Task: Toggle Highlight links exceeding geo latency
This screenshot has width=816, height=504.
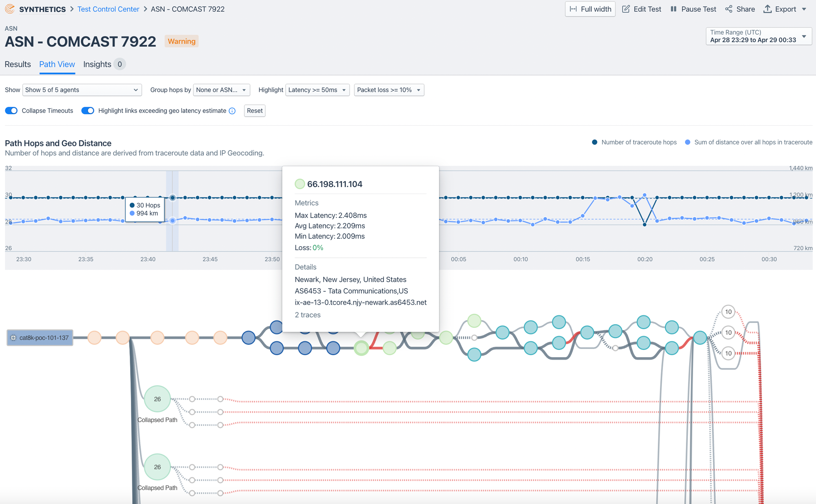Action: (87, 110)
